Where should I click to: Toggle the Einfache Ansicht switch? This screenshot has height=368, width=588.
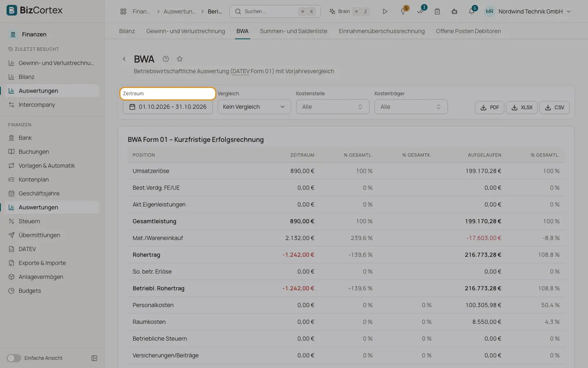[14, 358]
